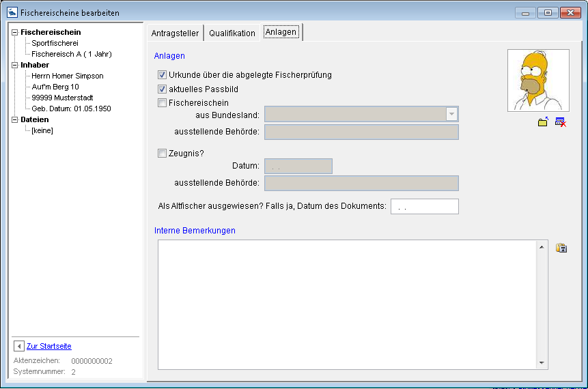The image size is (588, 389).
Task: Open the aus Bundesland dropdown
Action: pyautogui.click(x=451, y=114)
